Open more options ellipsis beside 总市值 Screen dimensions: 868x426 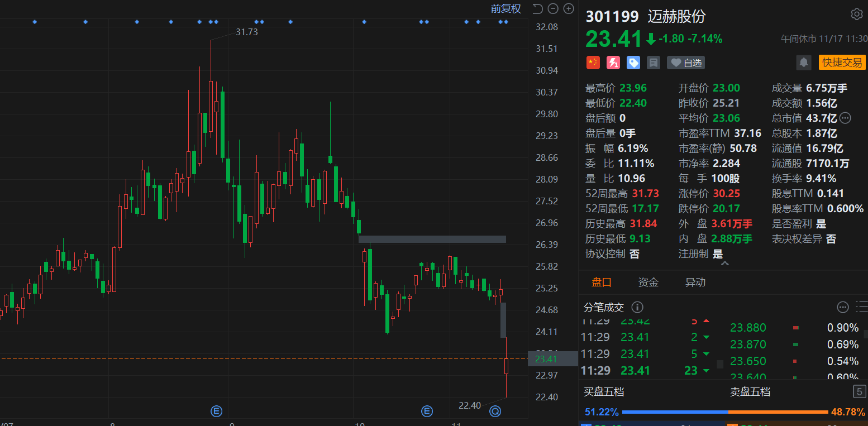[x=845, y=118]
